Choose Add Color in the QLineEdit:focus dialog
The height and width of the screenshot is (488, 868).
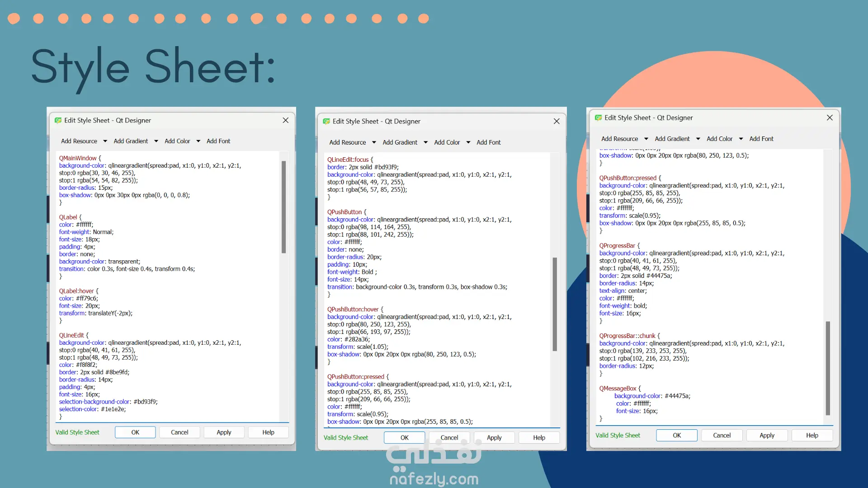tap(447, 142)
